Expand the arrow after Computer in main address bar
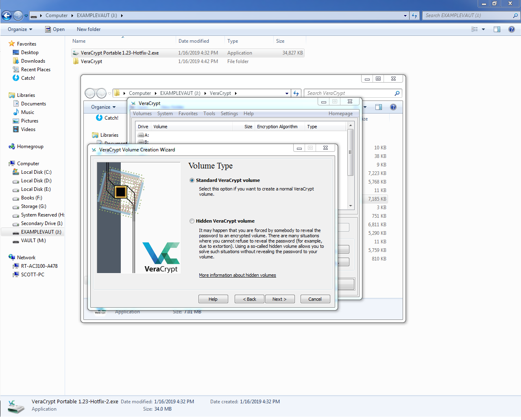The width and height of the screenshot is (521, 420). coord(72,16)
